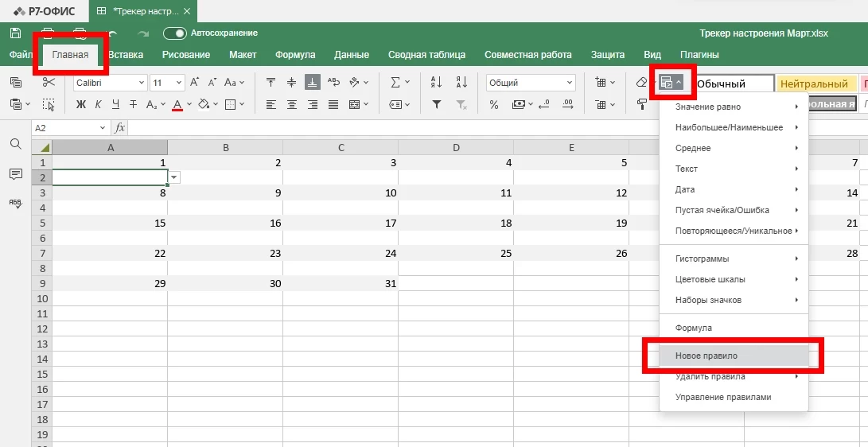
Task: Select Управление правилами menu entry
Action: click(722, 397)
